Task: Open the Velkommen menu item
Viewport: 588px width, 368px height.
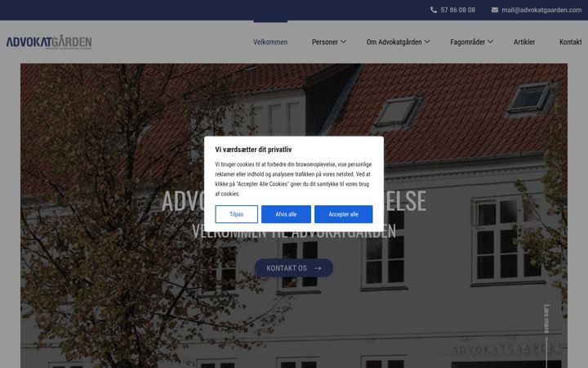Action: point(270,42)
